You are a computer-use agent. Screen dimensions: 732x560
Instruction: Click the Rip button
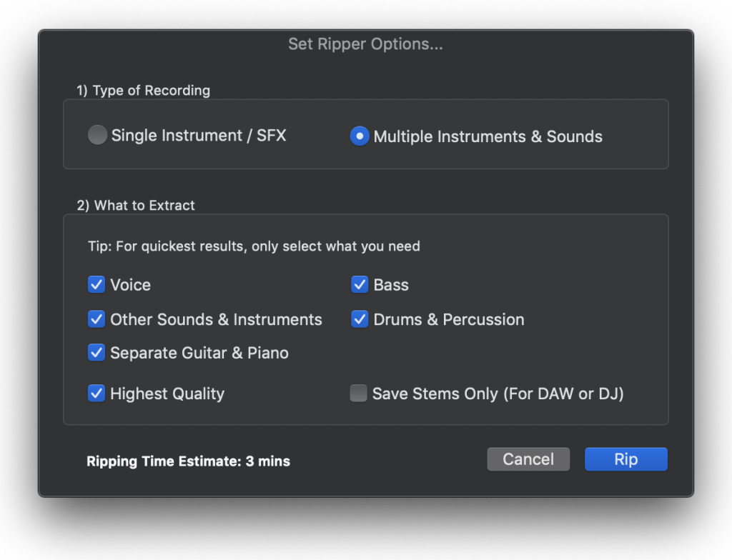tap(625, 459)
